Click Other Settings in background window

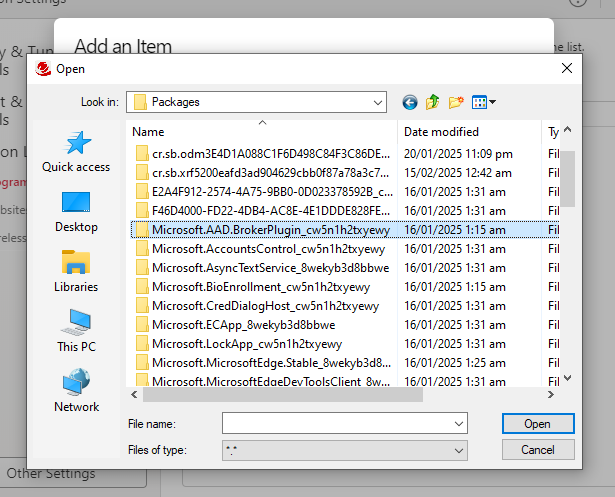(x=51, y=473)
